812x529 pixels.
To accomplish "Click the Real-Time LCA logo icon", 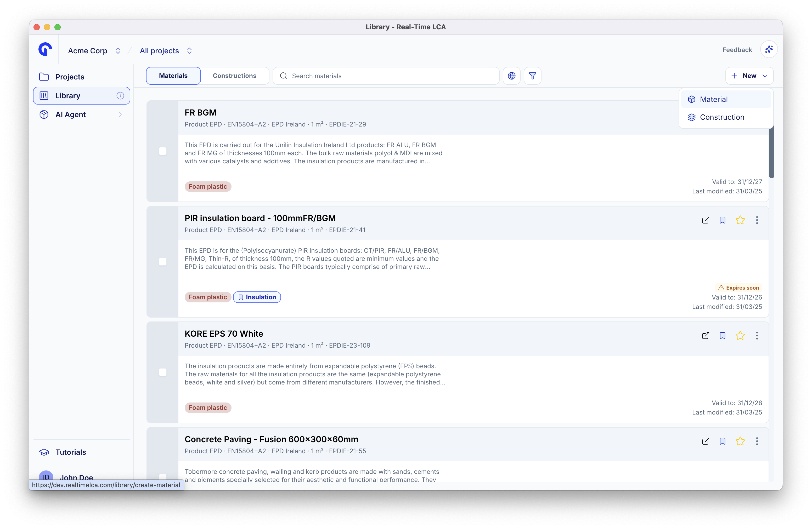I will tap(45, 49).
